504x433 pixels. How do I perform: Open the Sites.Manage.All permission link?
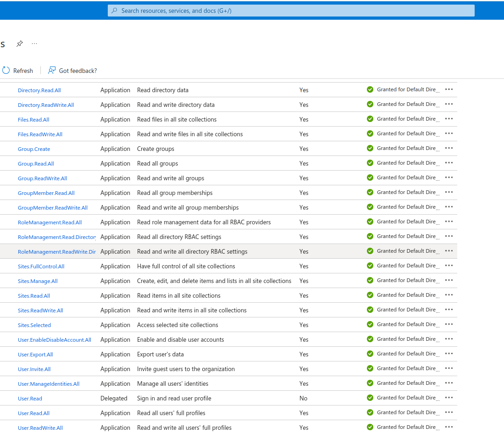click(38, 281)
